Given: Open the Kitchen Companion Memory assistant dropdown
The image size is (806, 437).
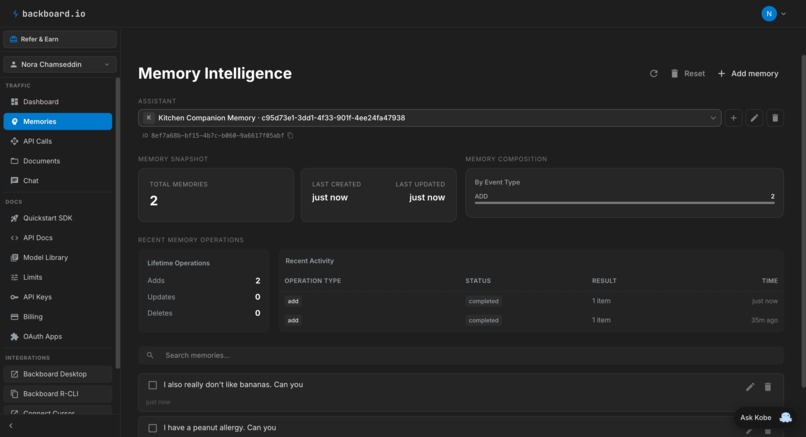Looking at the screenshot, I should 429,118.
